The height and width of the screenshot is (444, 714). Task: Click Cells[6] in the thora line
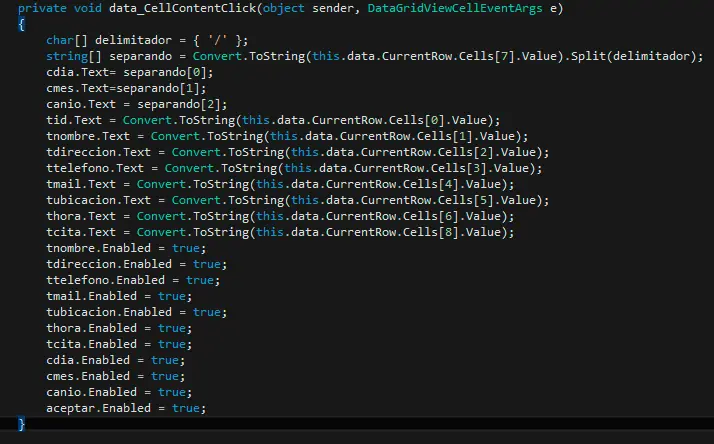[431, 216]
